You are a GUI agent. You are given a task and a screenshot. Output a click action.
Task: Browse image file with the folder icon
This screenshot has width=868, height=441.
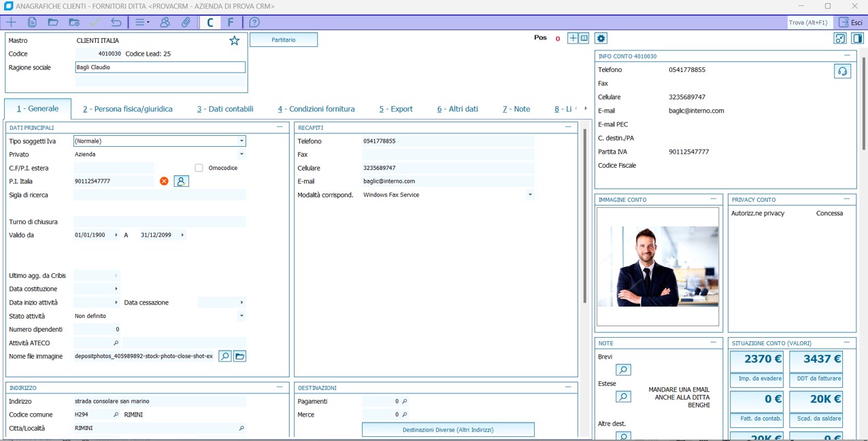[x=239, y=356]
